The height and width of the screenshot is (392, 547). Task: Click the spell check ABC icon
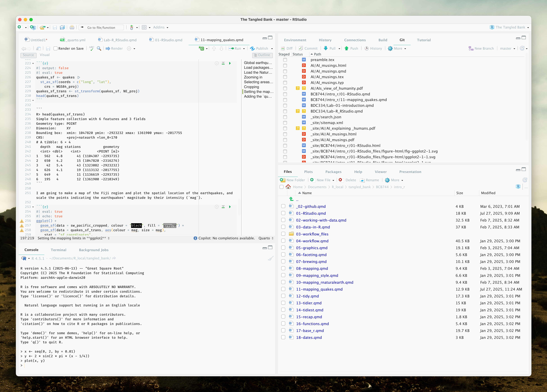pos(92,48)
